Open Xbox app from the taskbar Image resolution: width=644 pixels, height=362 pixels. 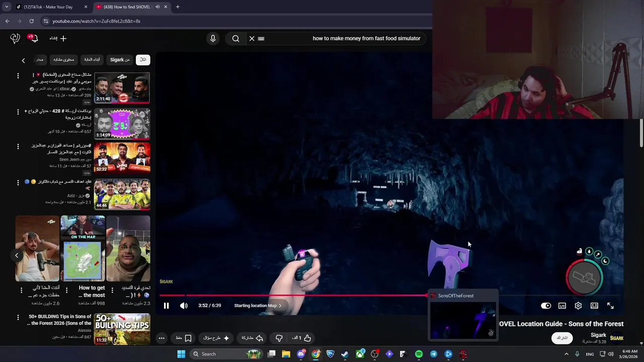[360, 354]
